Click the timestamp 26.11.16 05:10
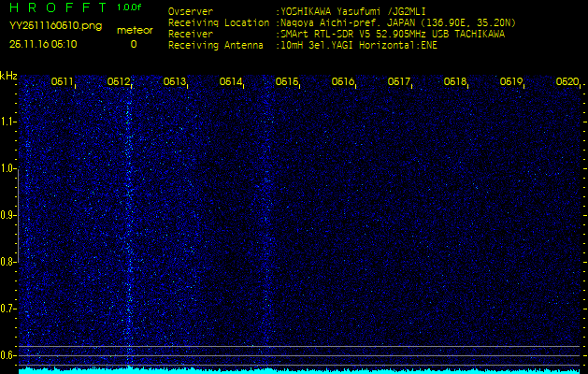Image resolution: width=588 pixels, height=374 pixels. pos(43,44)
